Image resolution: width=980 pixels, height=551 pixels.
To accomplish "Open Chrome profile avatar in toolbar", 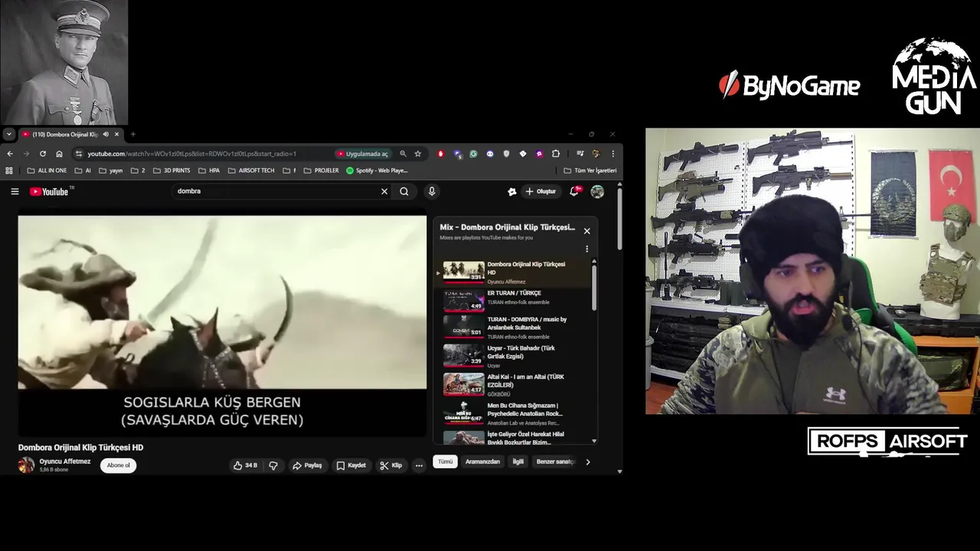I will pos(596,154).
